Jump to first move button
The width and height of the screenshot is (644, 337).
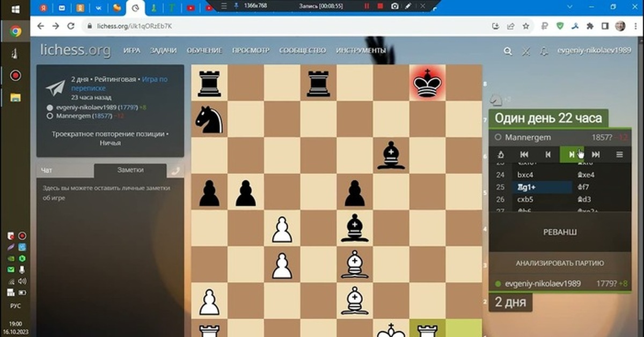click(524, 155)
